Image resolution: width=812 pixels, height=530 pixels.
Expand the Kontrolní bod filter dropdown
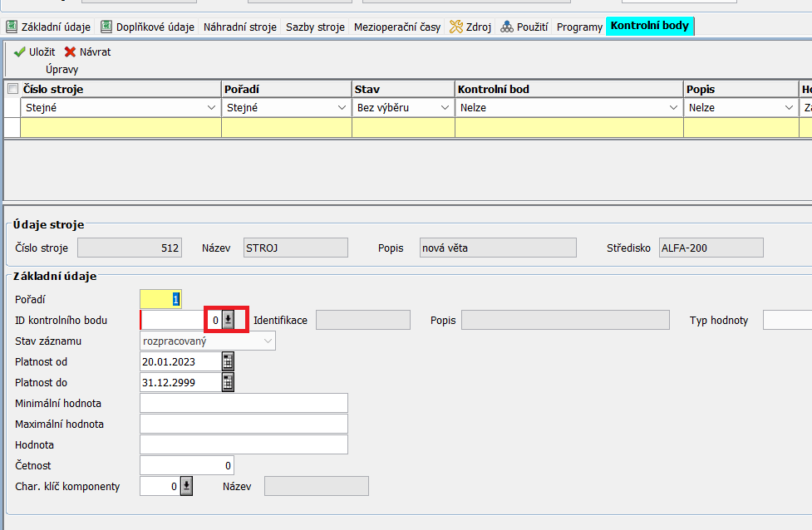(x=673, y=107)
